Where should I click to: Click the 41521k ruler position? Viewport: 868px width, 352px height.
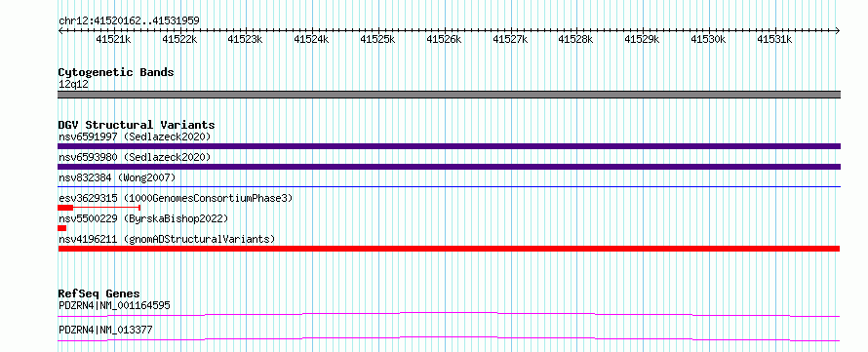113,39
